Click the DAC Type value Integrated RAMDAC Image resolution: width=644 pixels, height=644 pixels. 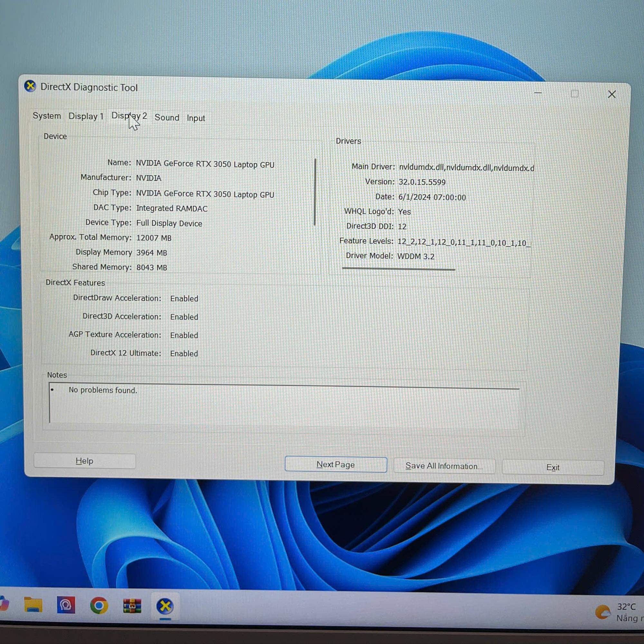click(172, 208)
